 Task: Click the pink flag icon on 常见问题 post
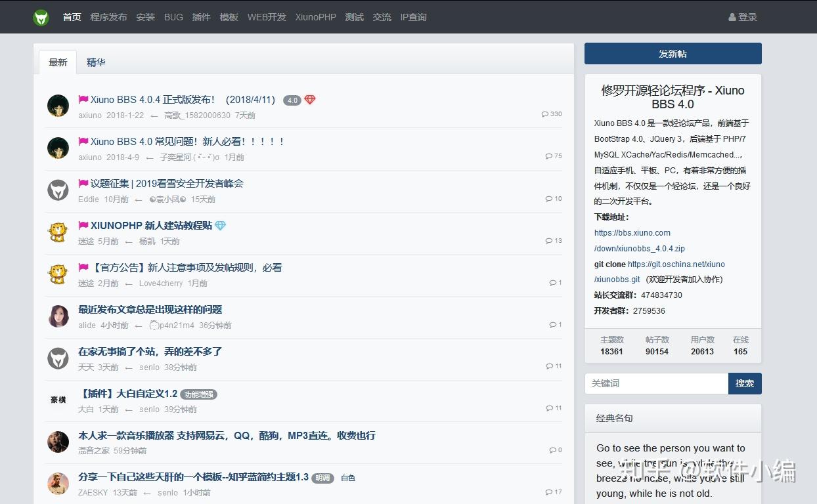83,142
